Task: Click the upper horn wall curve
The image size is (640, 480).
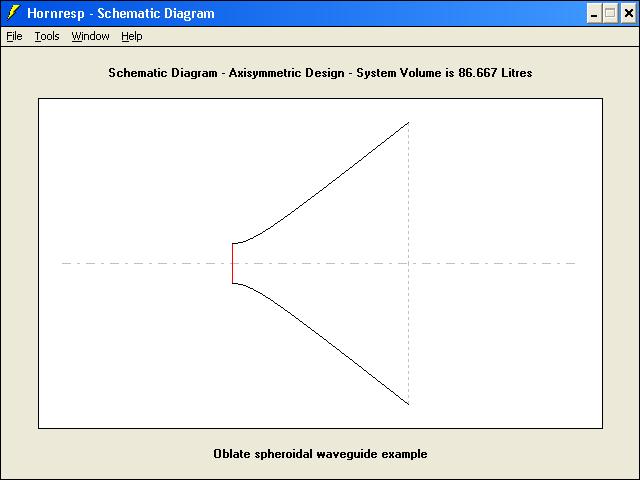Action: click(327, 186)
